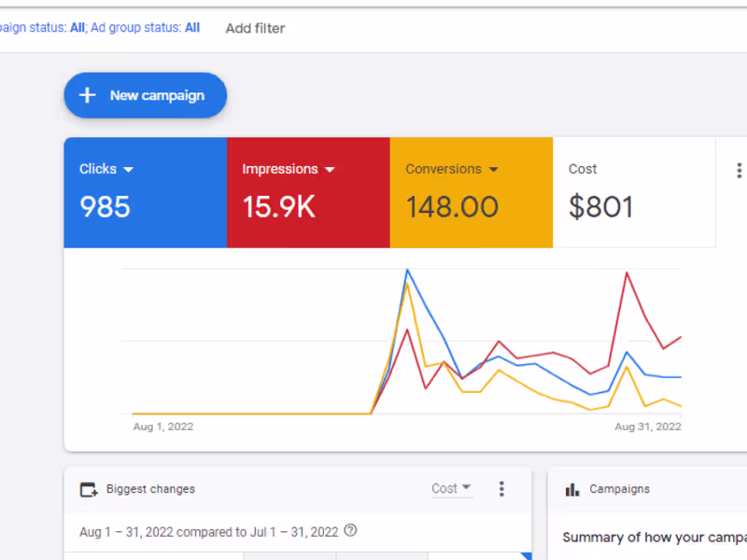Click the New campaign button

pyautogui.click(x=146, y=95)
